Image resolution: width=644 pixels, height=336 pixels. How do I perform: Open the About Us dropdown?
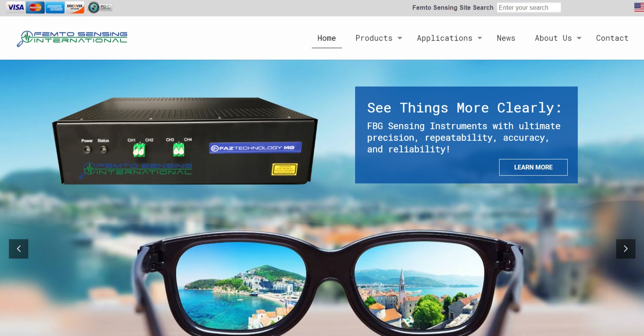coord(558,38)
